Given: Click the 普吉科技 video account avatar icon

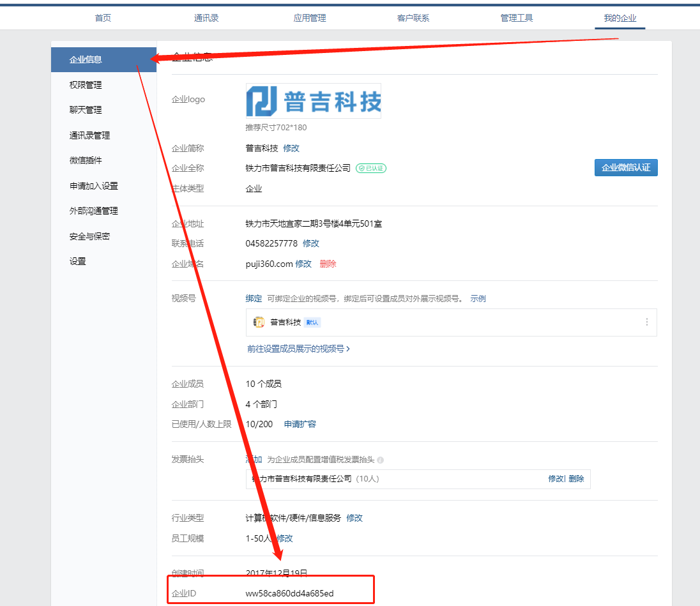Looking at the screenshot, I should 259,322.
